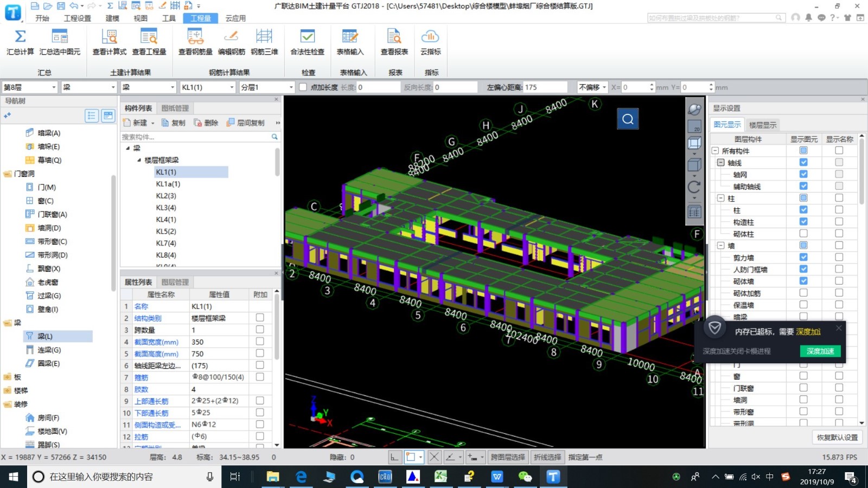Collapse 墙 group in display settings
868x488 pixels.
720,246
